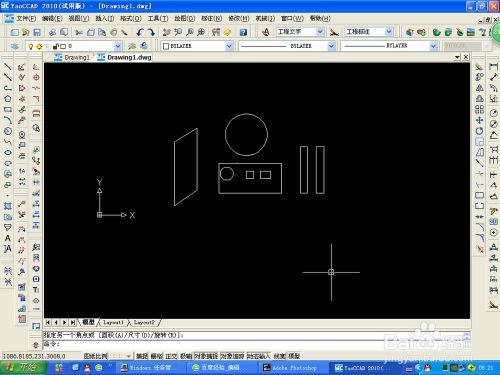Click the blue Help question mark icon
The height and width of the screenshot is (375, 500).
click(x=243, y=32)
